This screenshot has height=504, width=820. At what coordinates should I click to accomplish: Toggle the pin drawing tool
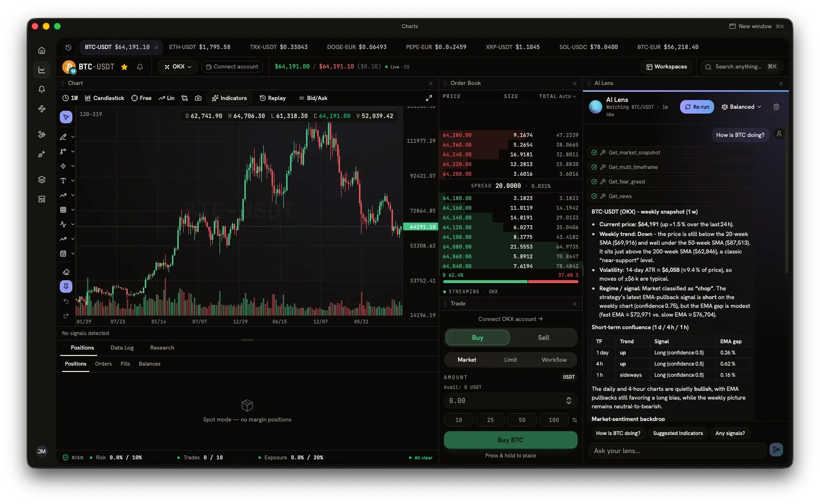tap(66, 286)
